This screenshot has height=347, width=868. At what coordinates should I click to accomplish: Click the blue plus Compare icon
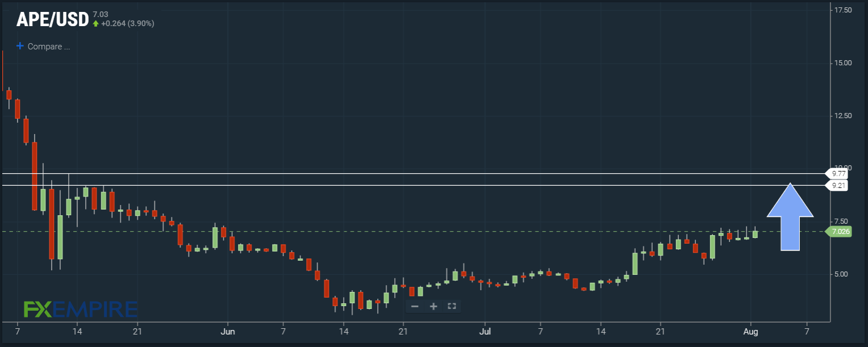[20, 47]
